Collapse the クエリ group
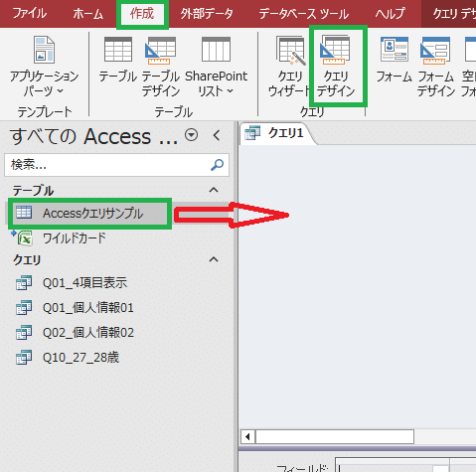Image resolution: width=476 pixels, height=472 pixels. point(214,259)
